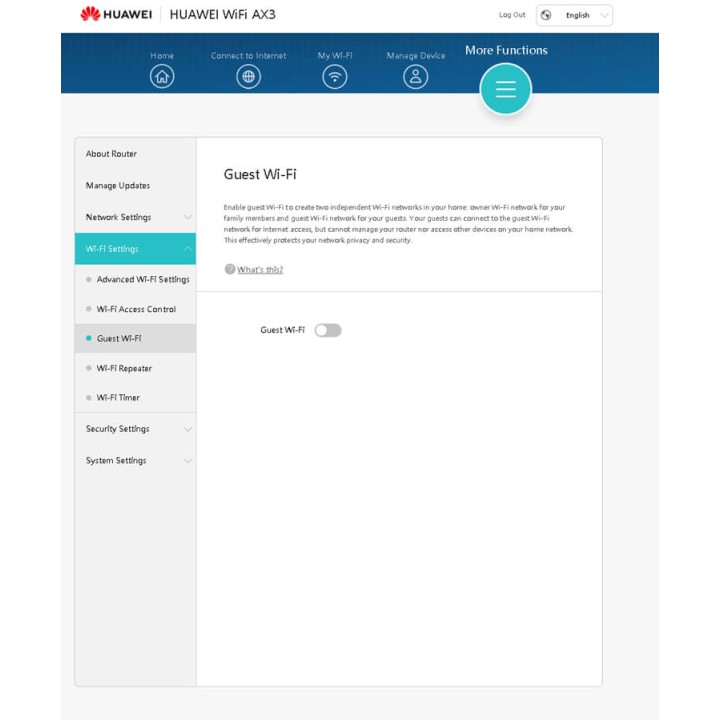Open the English language dropdown
720x720 pixels.
(x=574, y=15)
